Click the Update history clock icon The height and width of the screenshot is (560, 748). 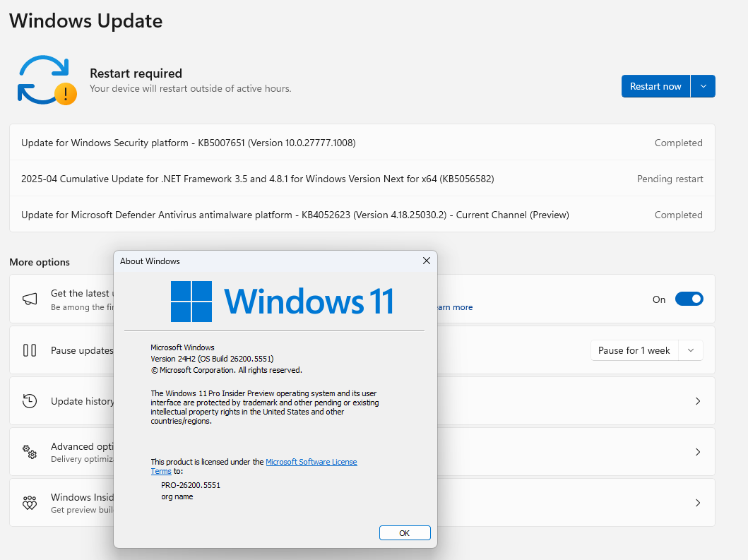(x=30, y=401)
